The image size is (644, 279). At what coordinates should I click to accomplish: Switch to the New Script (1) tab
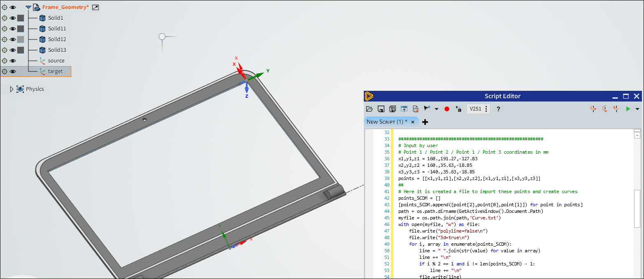tap(387, 122)
